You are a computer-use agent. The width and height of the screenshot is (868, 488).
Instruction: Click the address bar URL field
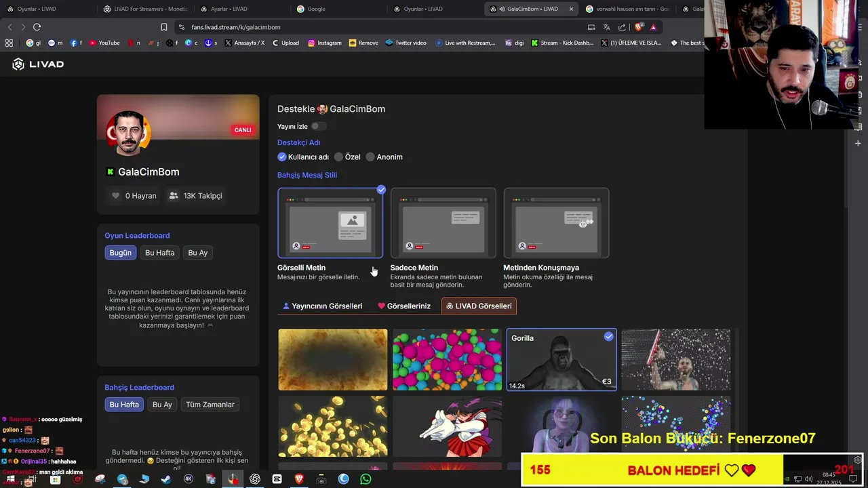(x=380, y=27)
